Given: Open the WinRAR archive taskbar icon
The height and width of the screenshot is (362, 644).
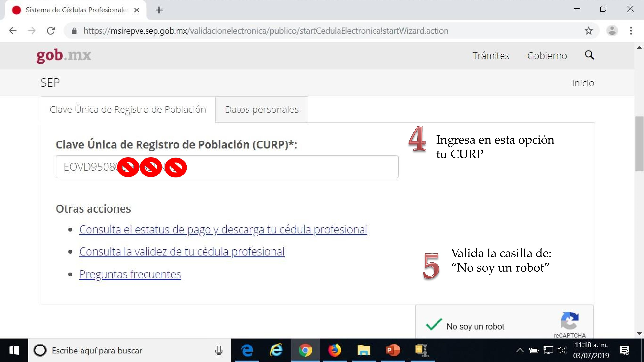Looking at the screenshot, I should click(422, 350).
